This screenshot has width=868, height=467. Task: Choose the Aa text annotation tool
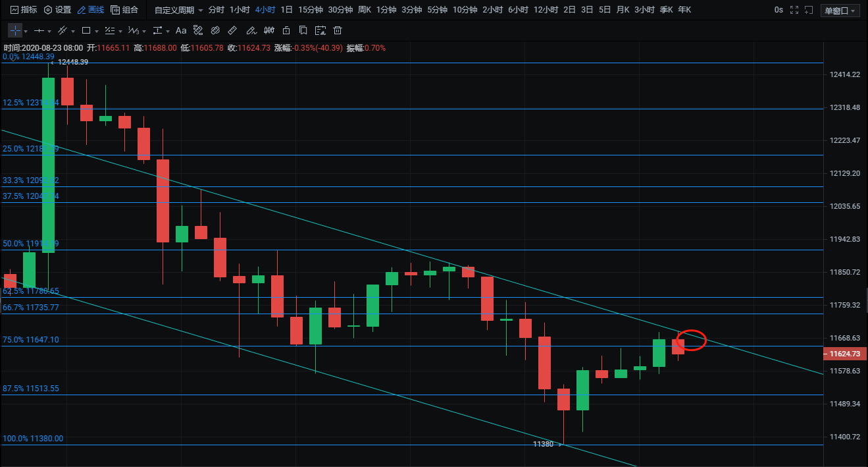tap(181, 30)
